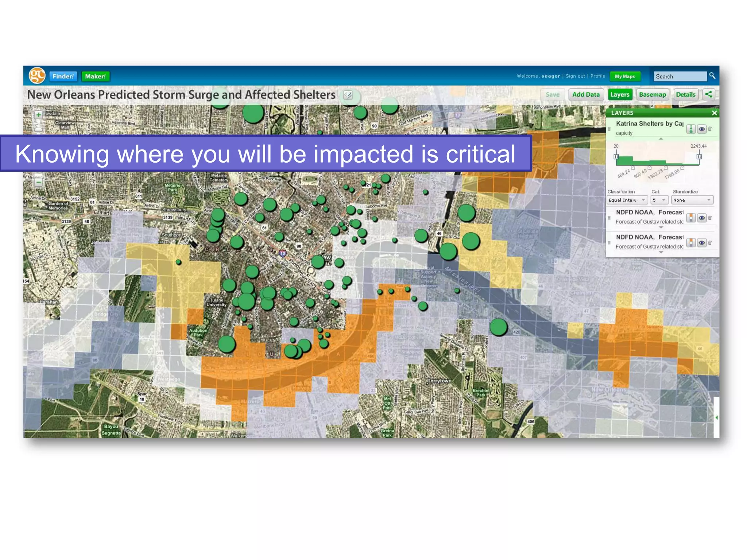The width and height of the screenshot is (747, 560).
Task: Open the Finder! page
Action: [x=63, y=76]
